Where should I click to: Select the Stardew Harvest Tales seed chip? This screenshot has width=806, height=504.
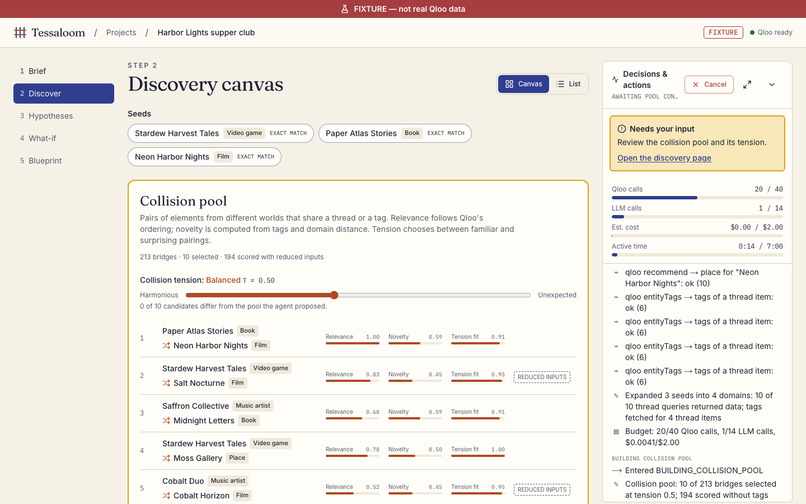pos(221,133)
